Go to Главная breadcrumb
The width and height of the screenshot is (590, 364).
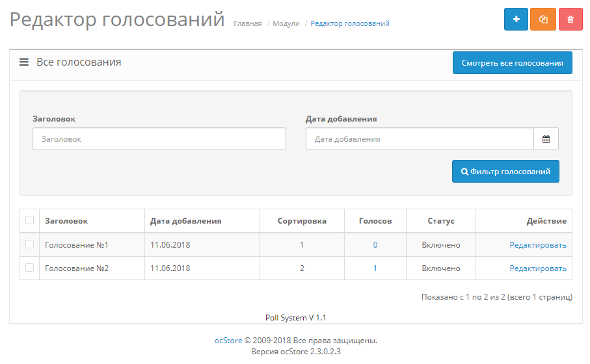[x=248, y=23]
